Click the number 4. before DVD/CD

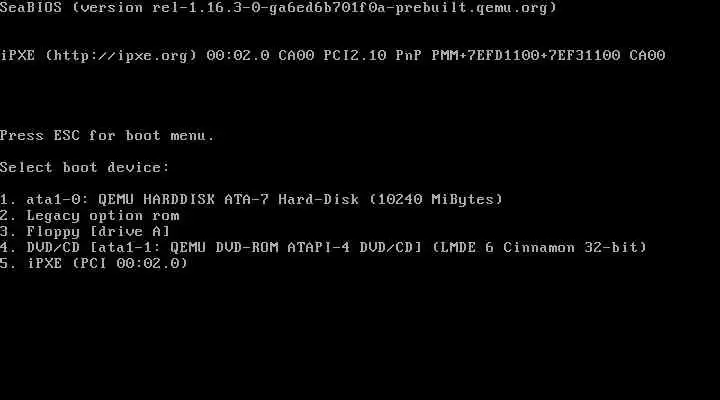tap(8, 248)
